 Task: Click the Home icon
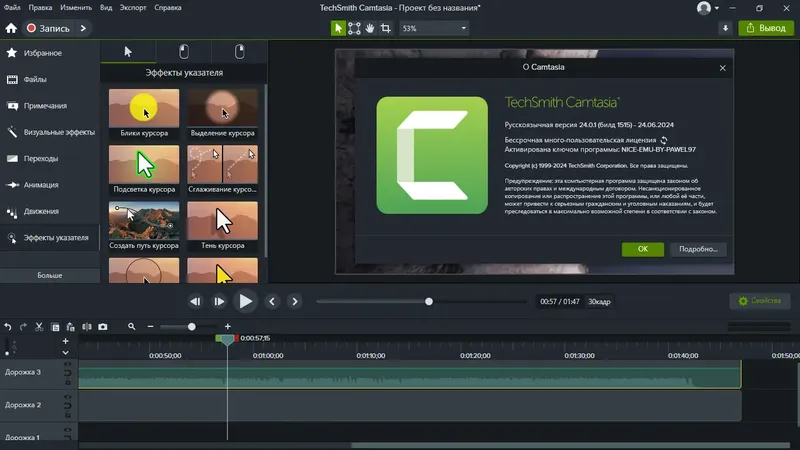(x=11, y=28)
